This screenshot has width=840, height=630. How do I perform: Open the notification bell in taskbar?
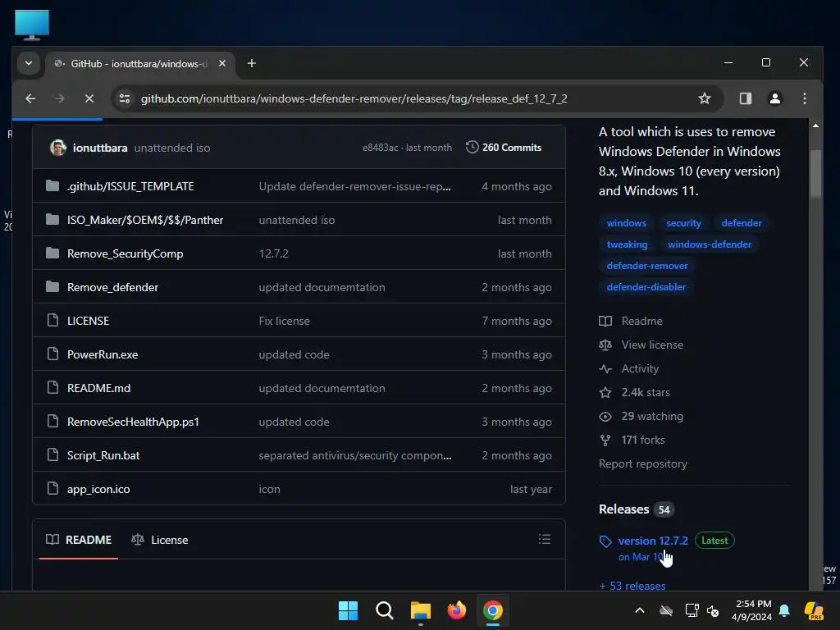click(x=784, y=610)
